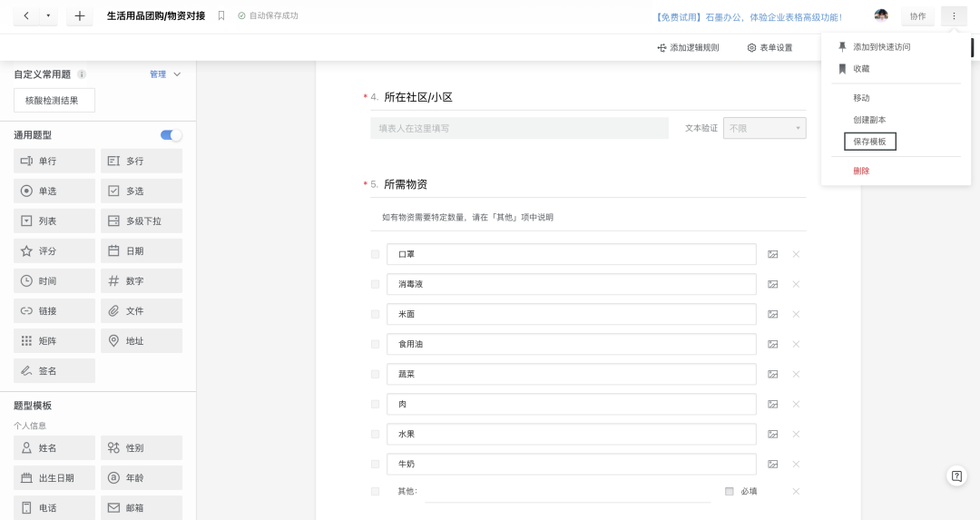
Task: Remove the 其他 option
Action: [x=797, y=491]
